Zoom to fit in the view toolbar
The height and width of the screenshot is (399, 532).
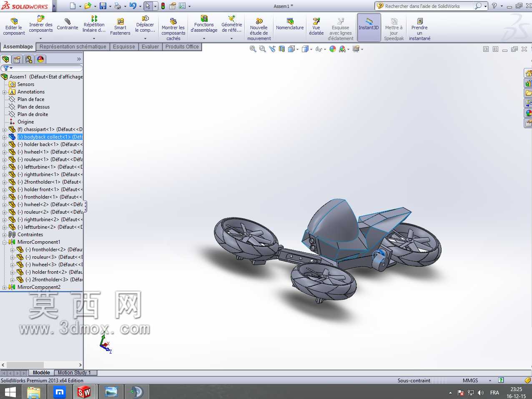pos(253,49)
